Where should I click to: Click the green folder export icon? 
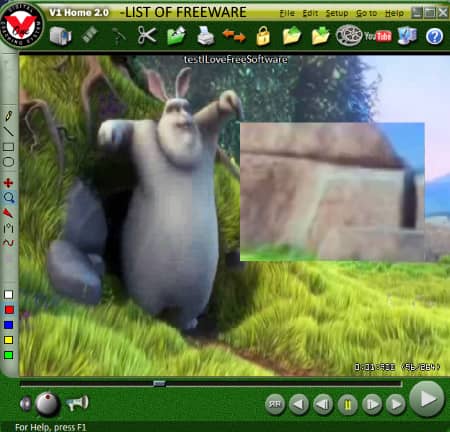point(176,35)
